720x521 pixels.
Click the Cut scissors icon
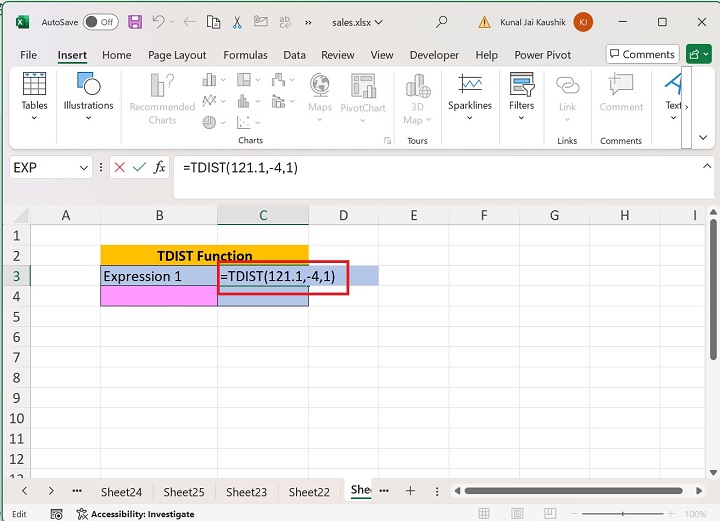point(237,22)
